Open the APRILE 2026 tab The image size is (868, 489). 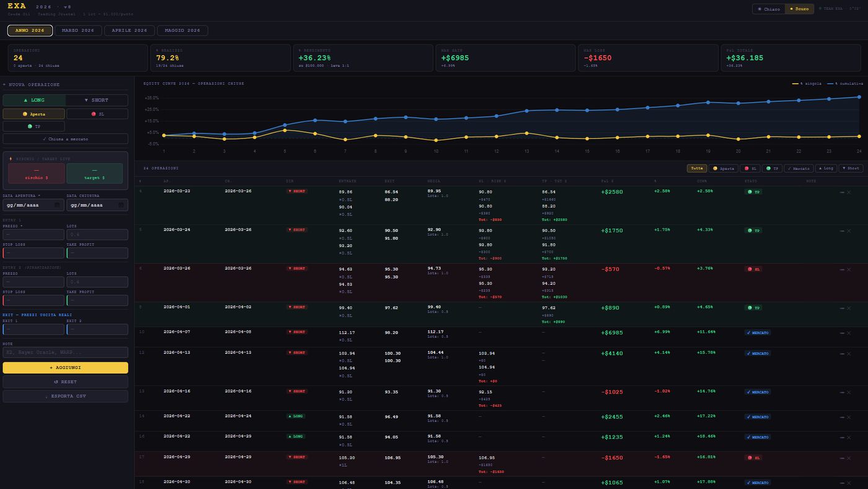130,30
